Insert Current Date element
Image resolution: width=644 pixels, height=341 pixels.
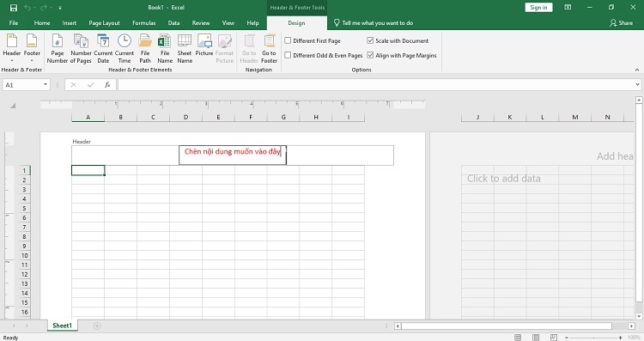(103, 48)
